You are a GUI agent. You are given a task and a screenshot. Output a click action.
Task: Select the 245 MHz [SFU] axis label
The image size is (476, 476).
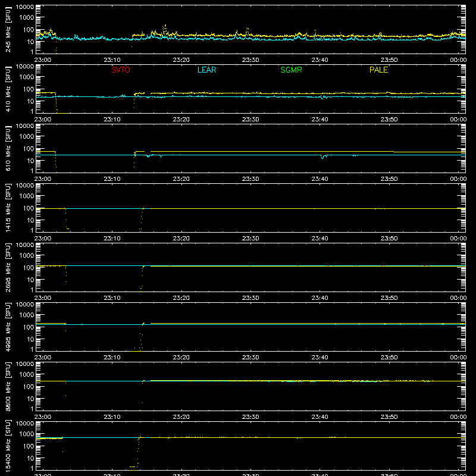click(8, 29)
